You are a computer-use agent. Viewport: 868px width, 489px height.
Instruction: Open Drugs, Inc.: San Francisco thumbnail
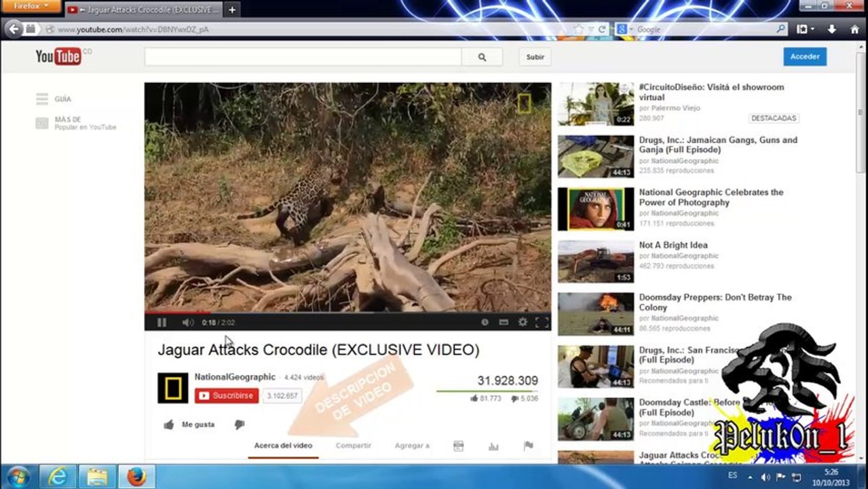tap(596, 367)
